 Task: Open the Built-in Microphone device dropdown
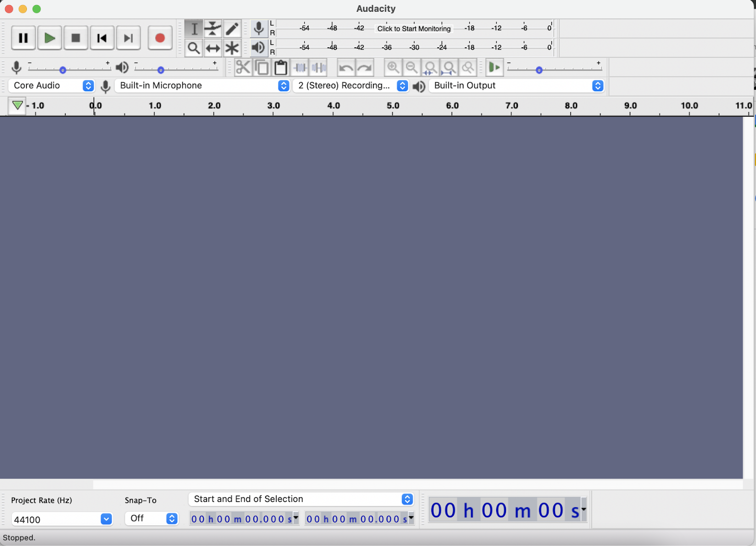pyautogui.click(x=202, y=86)
